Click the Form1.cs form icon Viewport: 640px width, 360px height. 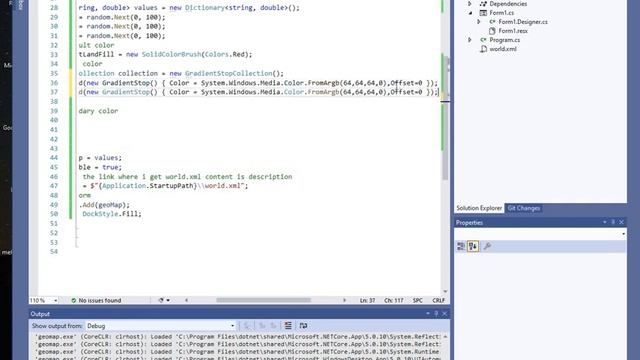[x=483, y=13]
